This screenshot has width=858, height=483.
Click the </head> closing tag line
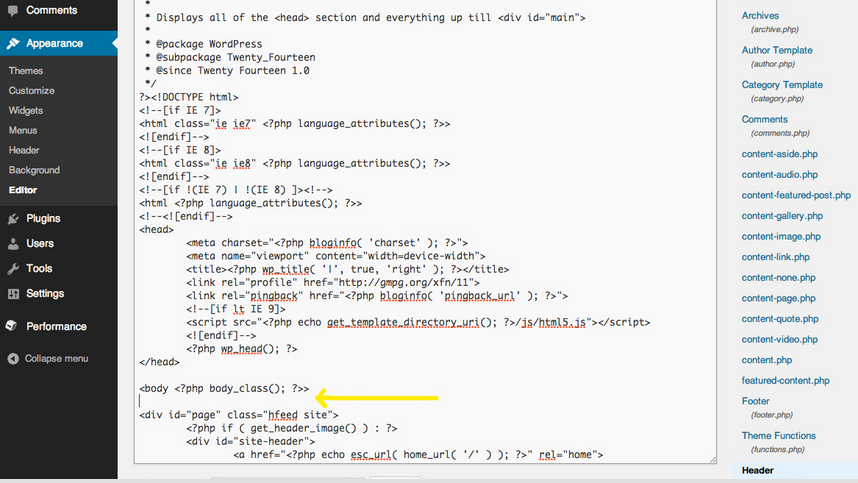159,362
